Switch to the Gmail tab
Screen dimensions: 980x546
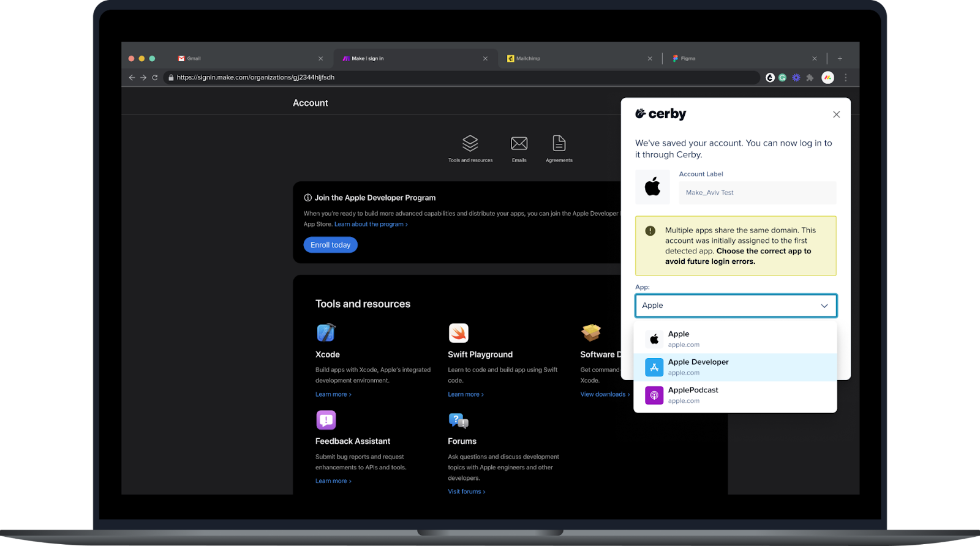click(x=250, y=59)
